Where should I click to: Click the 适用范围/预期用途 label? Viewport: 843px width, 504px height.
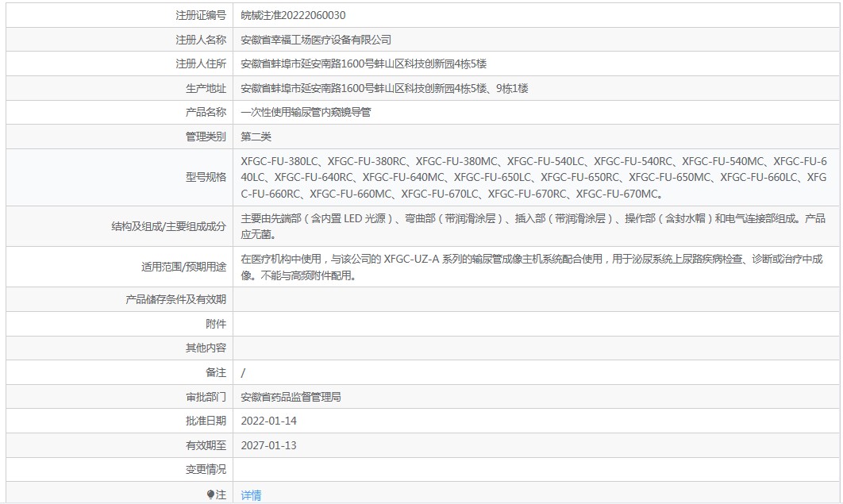183,267
